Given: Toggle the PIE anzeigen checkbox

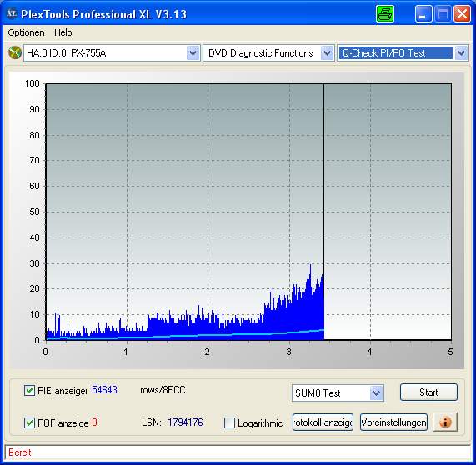Looking at the screenshot, I should point(29,390).
